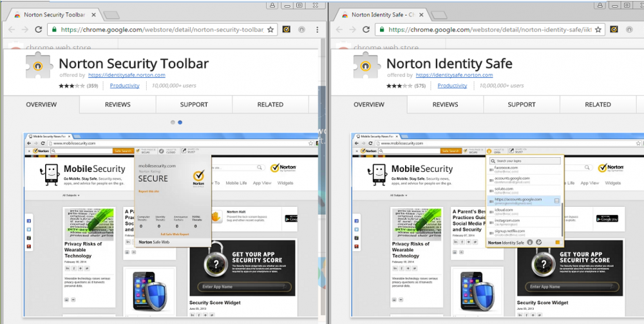Bookmark Norton Identity Safe page with star
The height and width of the screenshot is (324, 644).
point(598,30)
